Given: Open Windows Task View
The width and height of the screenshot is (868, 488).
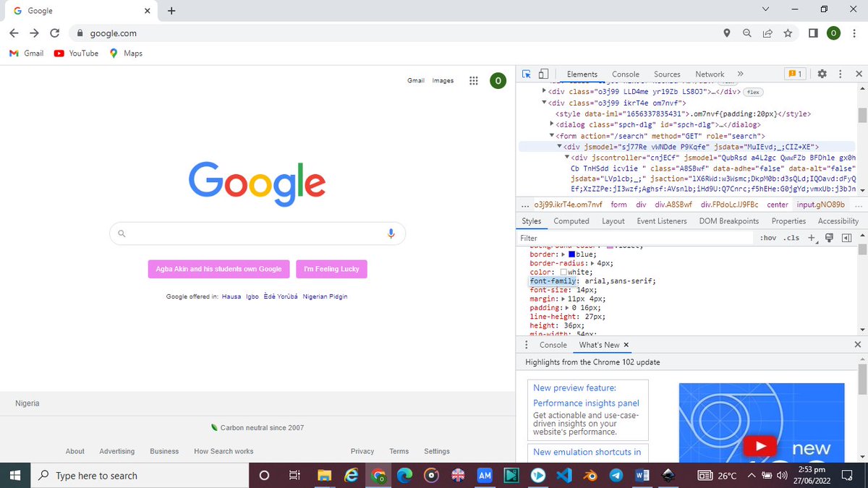Looking at the screenshot, I should click(x=294, y=475).
